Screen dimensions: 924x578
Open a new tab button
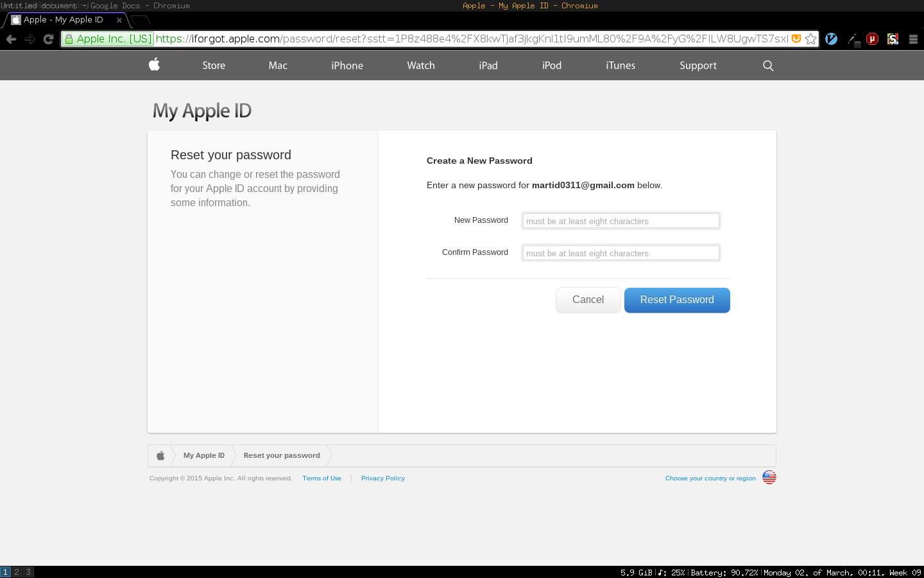click(x=140, y=20)
